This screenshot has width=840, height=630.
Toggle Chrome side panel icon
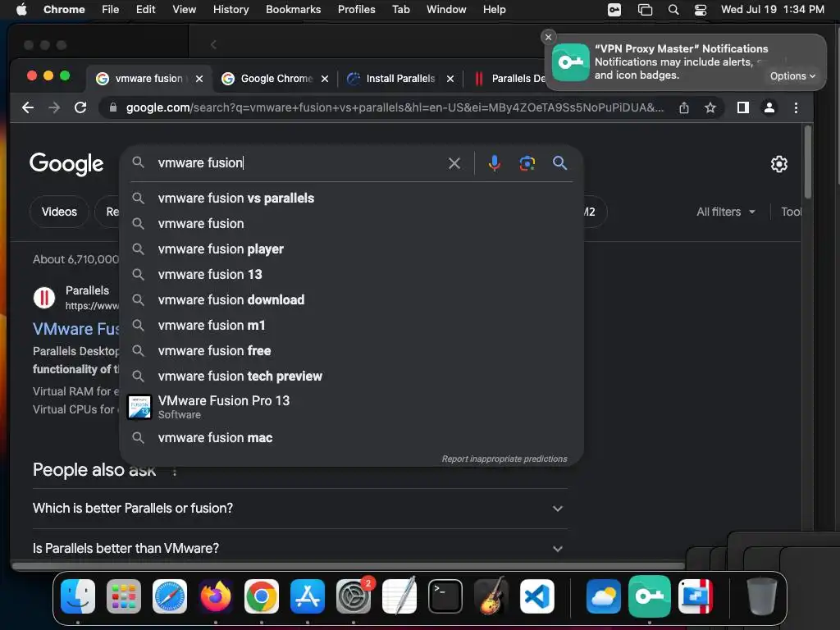(742, 107)
